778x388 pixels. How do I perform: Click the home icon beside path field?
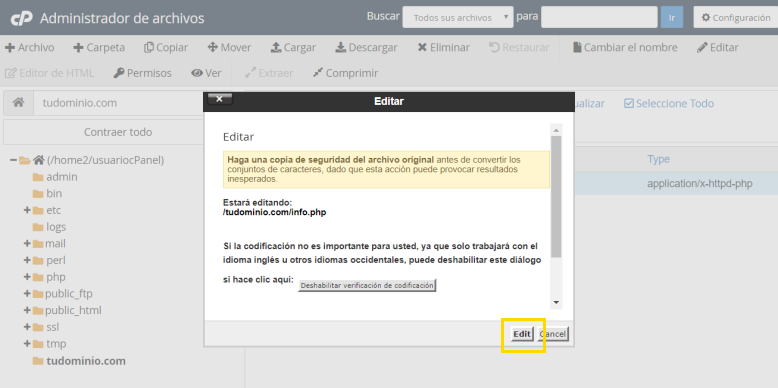[18, 103]
